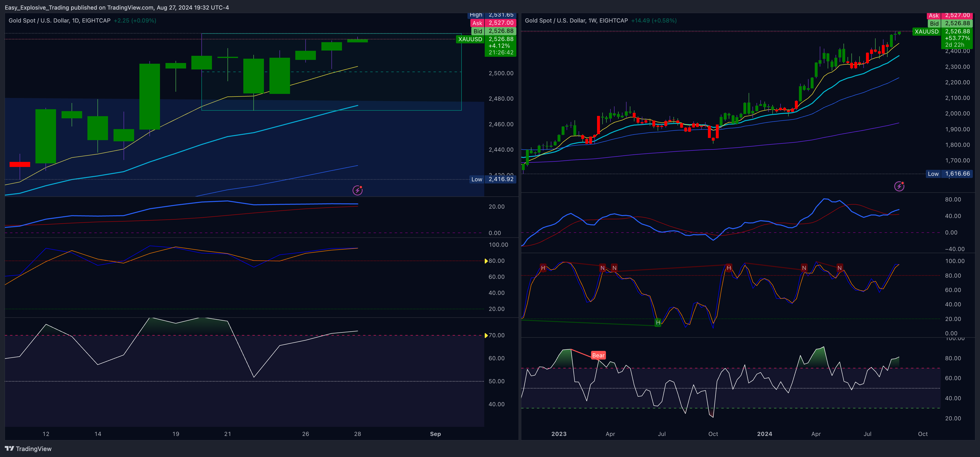The image size is (980, 457).
Task: Select red H marker near October 2023 on stochastic
Action: 729,268
